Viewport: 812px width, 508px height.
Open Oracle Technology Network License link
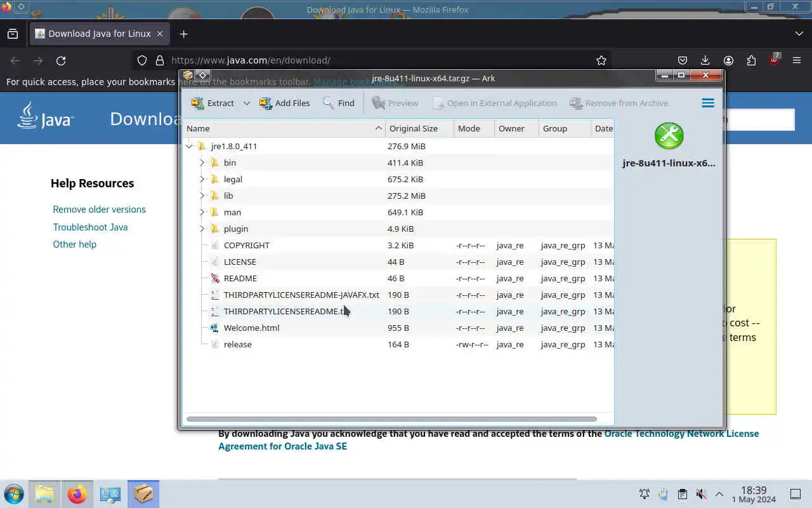[681, 434]
